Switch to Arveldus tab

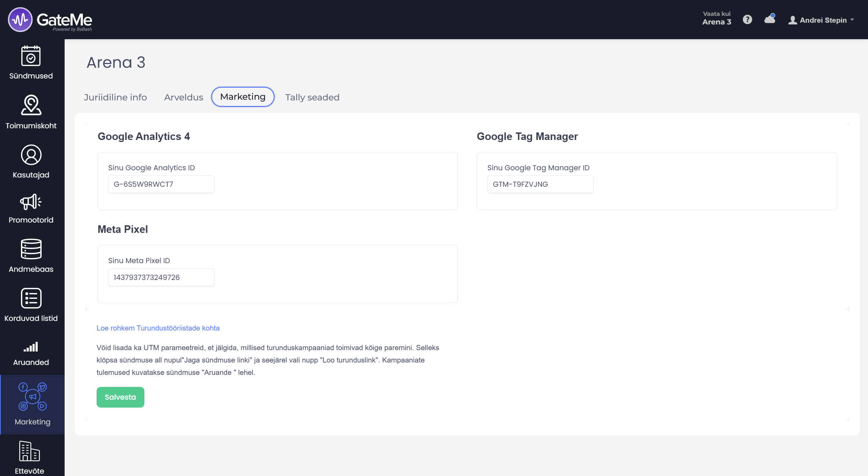pos(184,97)
